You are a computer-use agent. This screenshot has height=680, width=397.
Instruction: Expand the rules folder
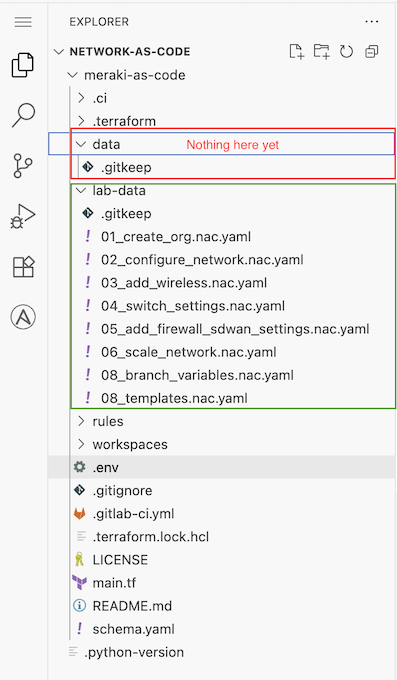pyautogui.click(x=81, y=421)
